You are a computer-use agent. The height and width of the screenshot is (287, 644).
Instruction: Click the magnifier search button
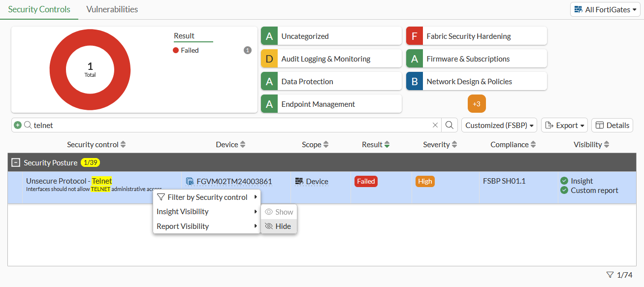(450, 125)
